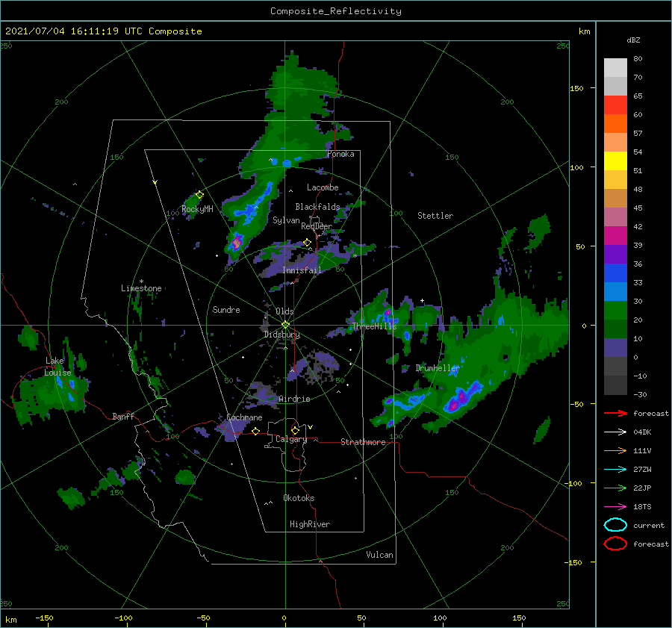Click the Olds city label
This screenshot has height=628, width=672.
coord(284,311)
